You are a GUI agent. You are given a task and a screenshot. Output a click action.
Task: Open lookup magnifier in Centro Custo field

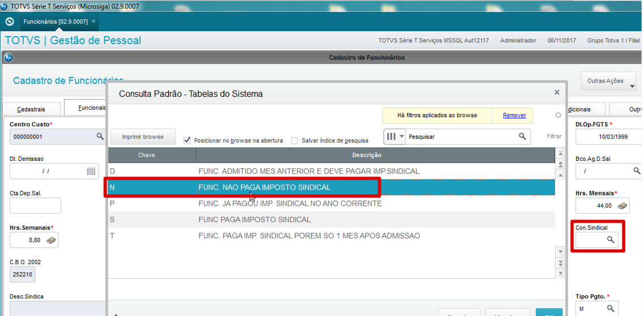(100, 136)
